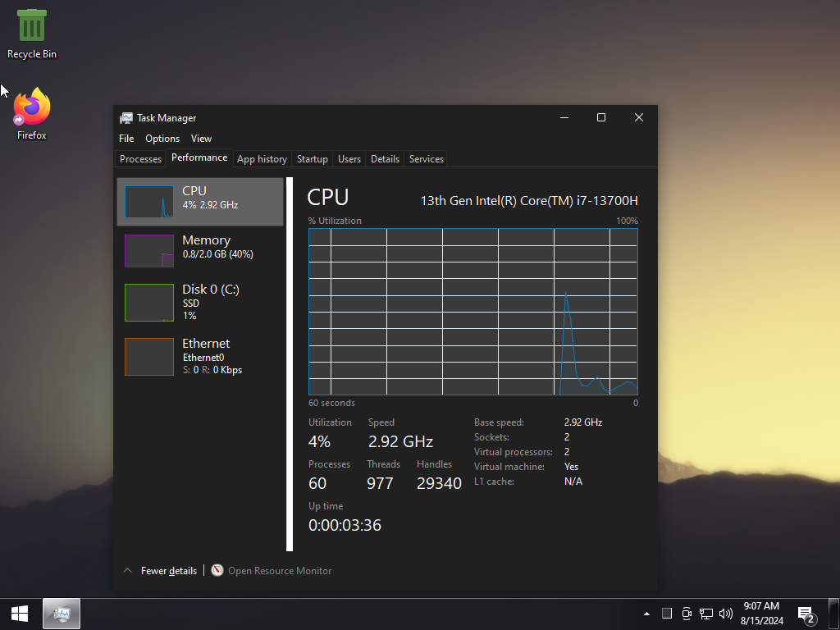This screenshot has height=630, width=840.
Task: Open the Options menu
Action: pyautogui.click(x=162, y=139)
